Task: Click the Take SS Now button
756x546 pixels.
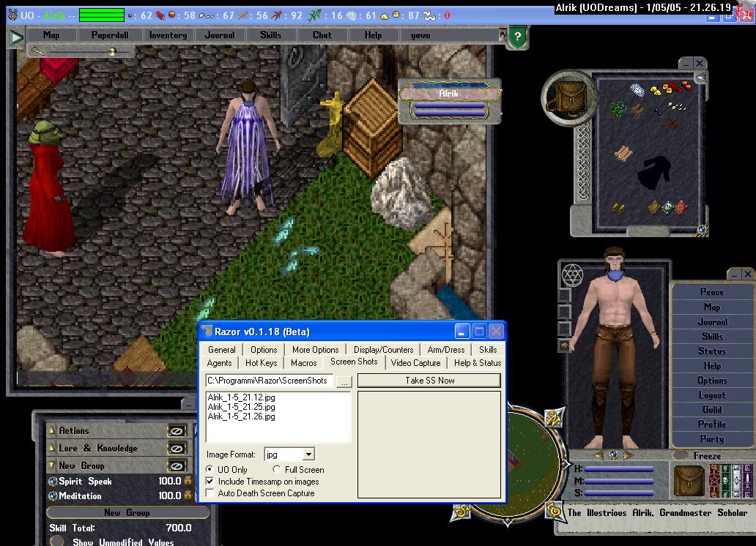Action: click(x=429, y=381)
